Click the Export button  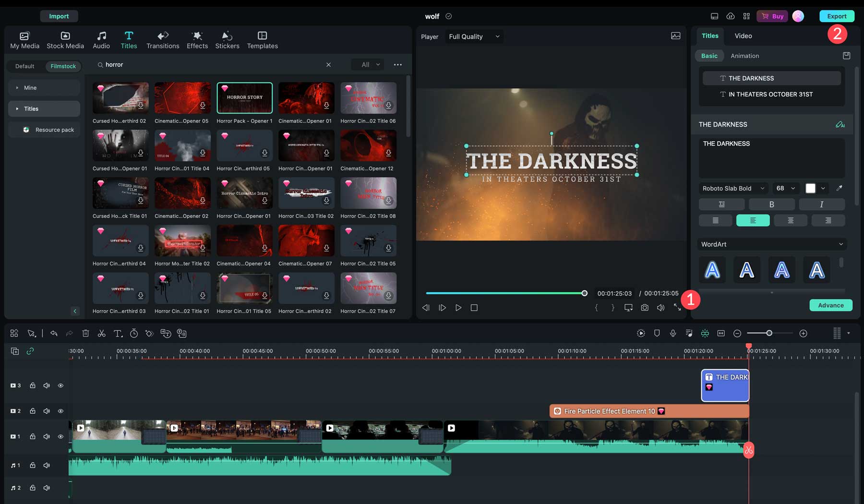pyautogui.click(x=837, y=16)
